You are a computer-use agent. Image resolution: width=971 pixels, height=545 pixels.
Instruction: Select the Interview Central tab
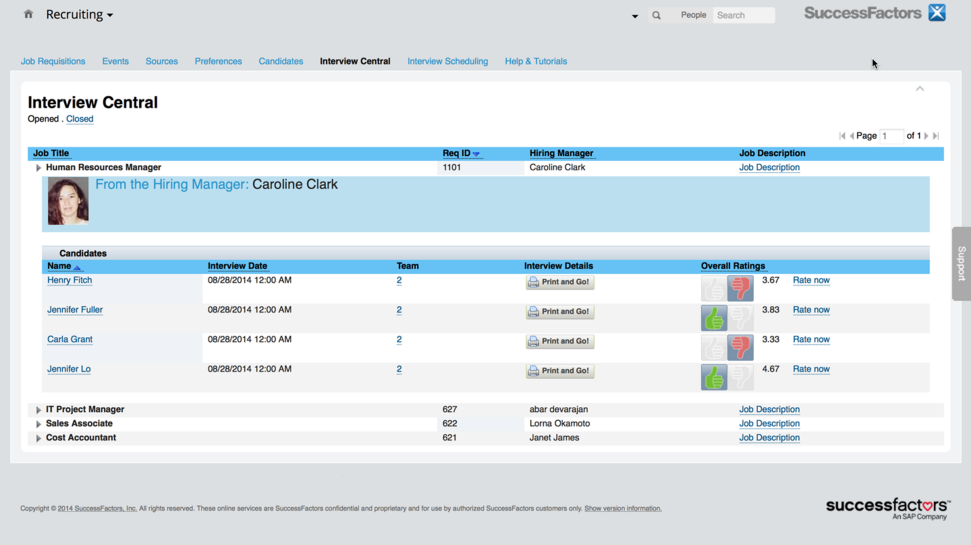(355, 61)
